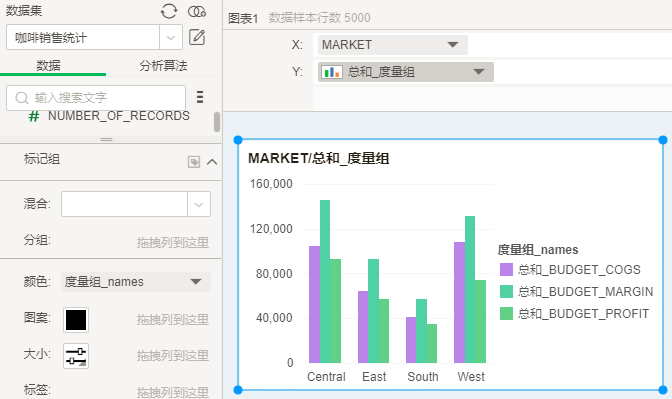Click the 标签 拖拽列到这里 drop area
Screen dimensions: 672x399
tap(173, 392)
